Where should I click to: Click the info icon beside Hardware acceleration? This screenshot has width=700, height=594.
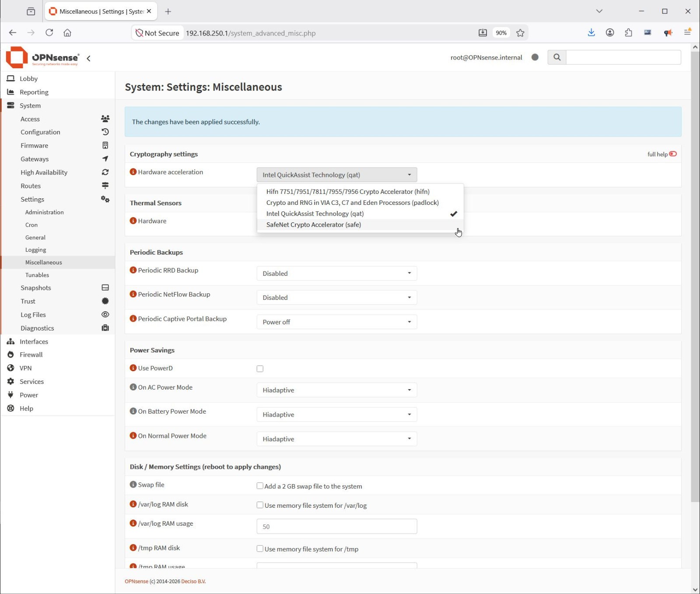click(x=133, y=172)
